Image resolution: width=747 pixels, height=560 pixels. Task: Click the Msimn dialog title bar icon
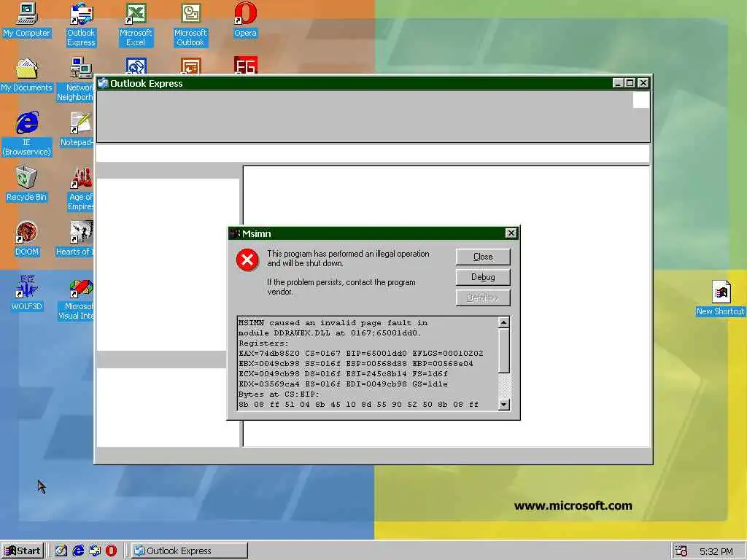[236, 233]
